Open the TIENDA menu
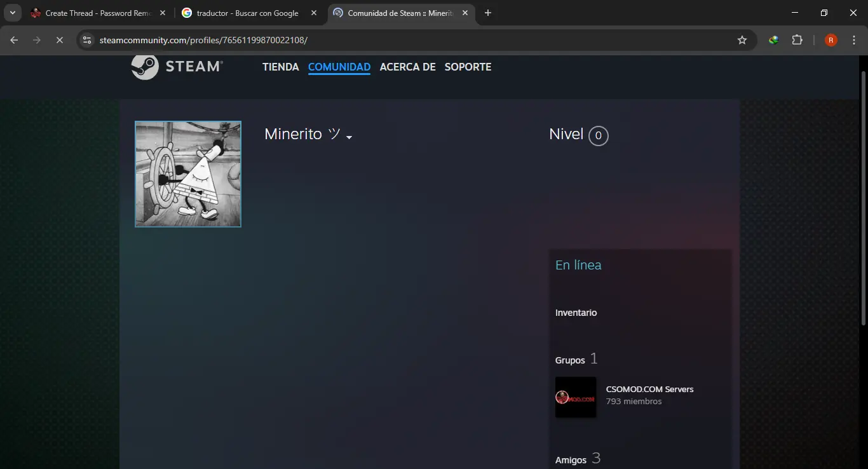868x469 pixels. [x=280, y=67]
